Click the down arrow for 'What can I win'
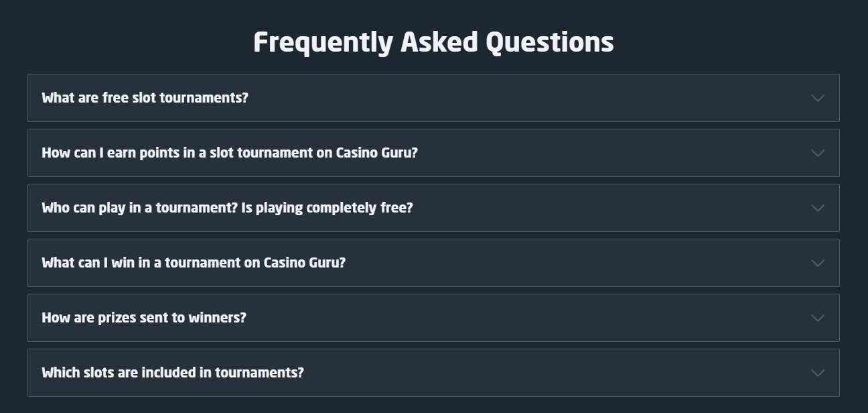868x413 pixels. coord(817,263)
